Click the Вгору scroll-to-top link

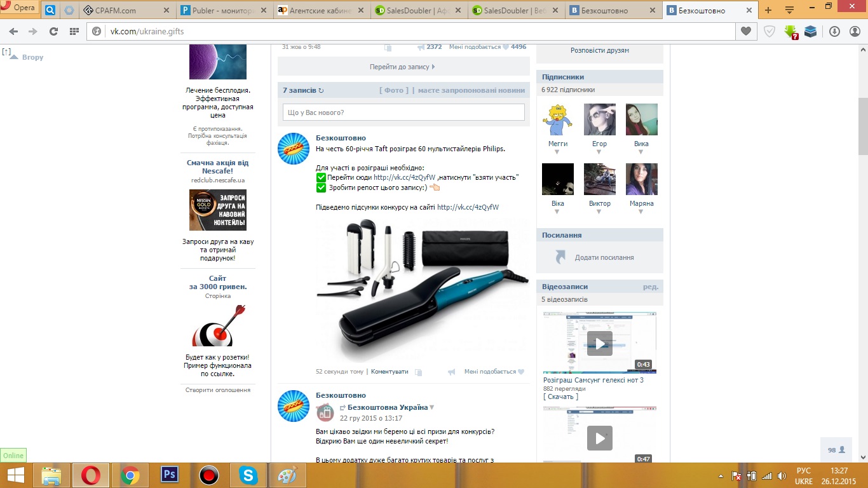32,57
